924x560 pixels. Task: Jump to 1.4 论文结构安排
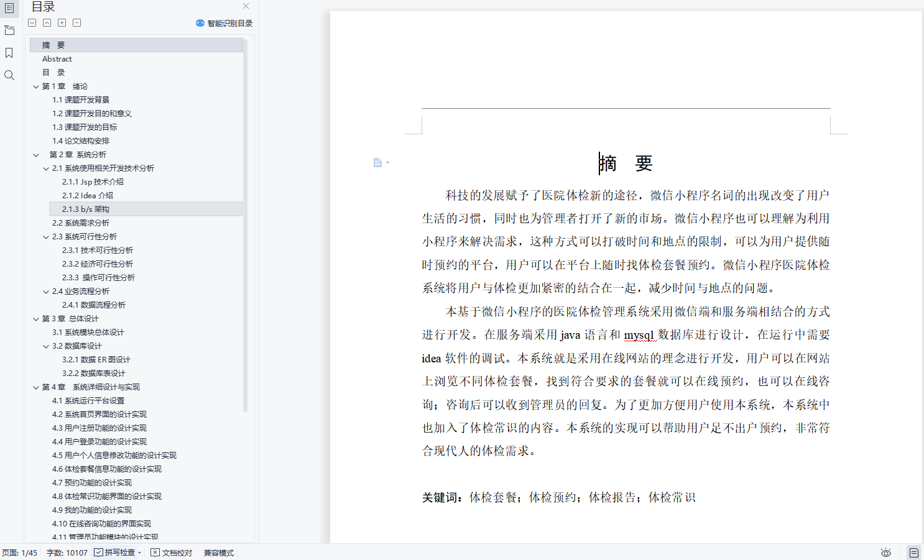pos(81,141)
